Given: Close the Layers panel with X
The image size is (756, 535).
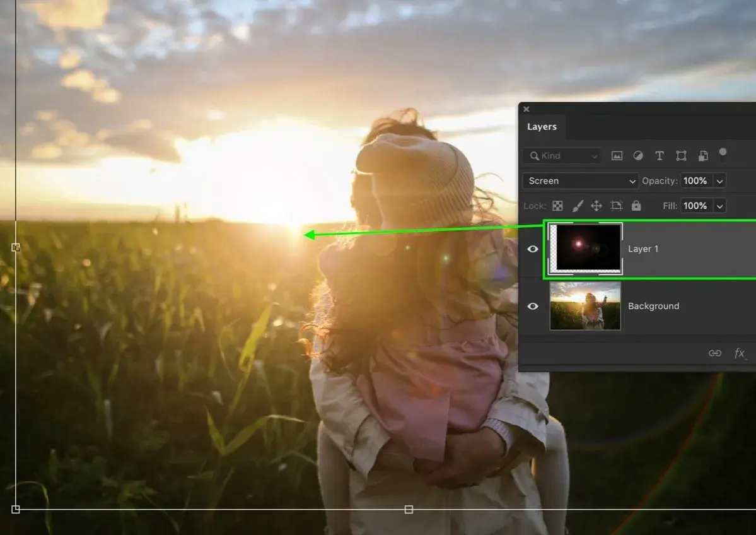Looking at the screenshot, I should click(526, 109).
